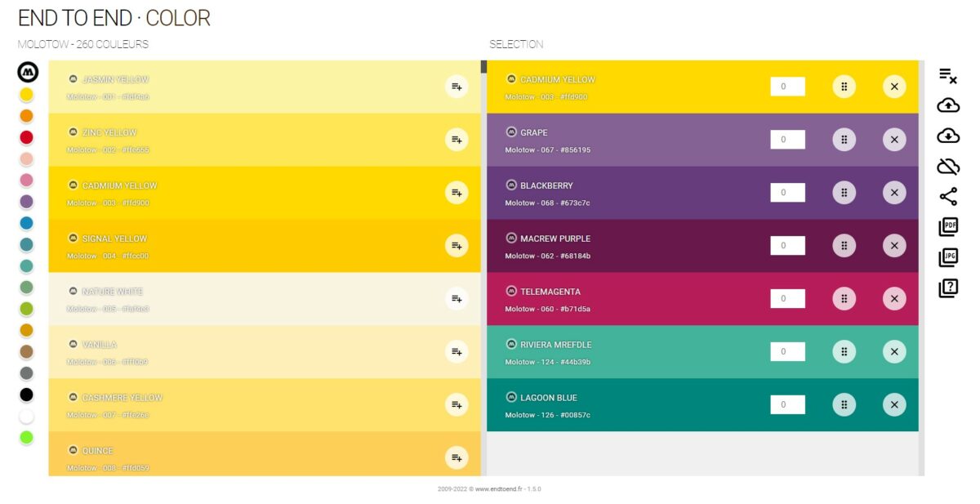Export the selection as PDF
Screen dimensions: 980x504
948,227
